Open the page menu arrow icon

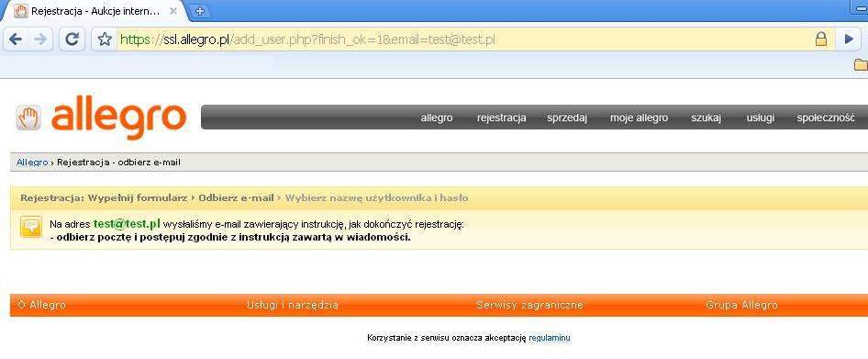click(848, 39)
